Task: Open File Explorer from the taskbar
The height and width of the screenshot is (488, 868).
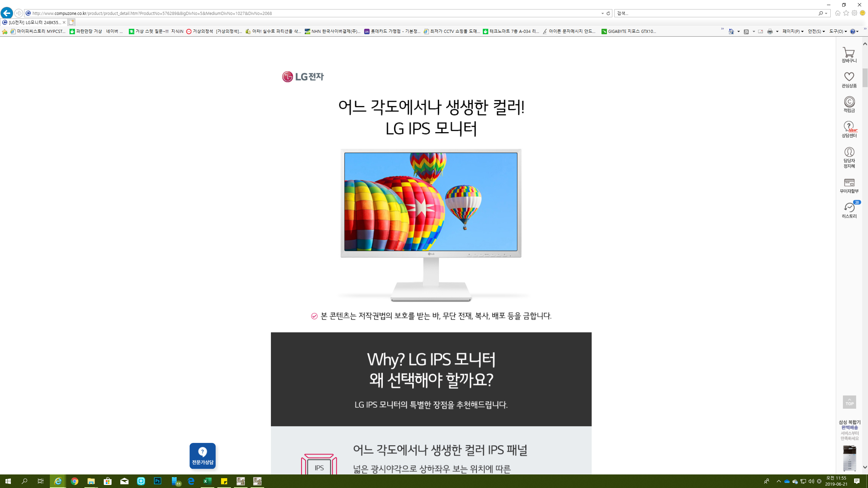Action: (x=91, y=481)
